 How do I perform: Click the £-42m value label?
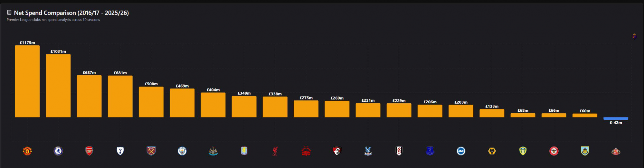pos(616,123)
